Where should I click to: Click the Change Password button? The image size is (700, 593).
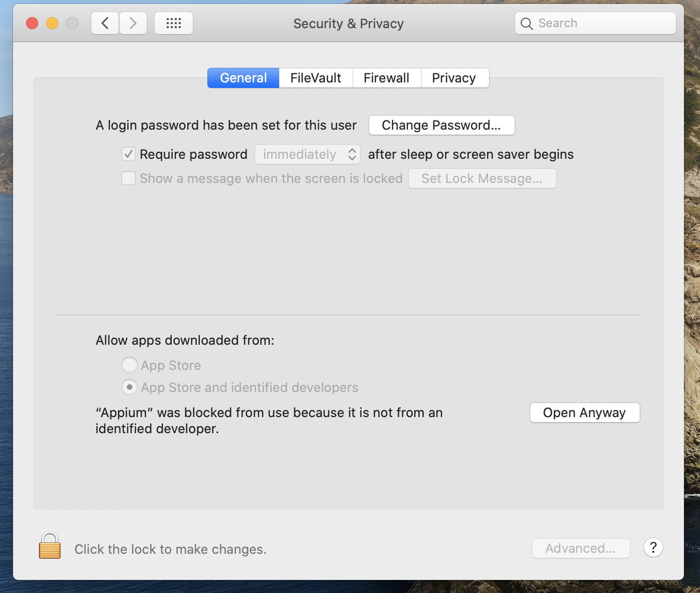pyautogui.click(x=441, y=125)
